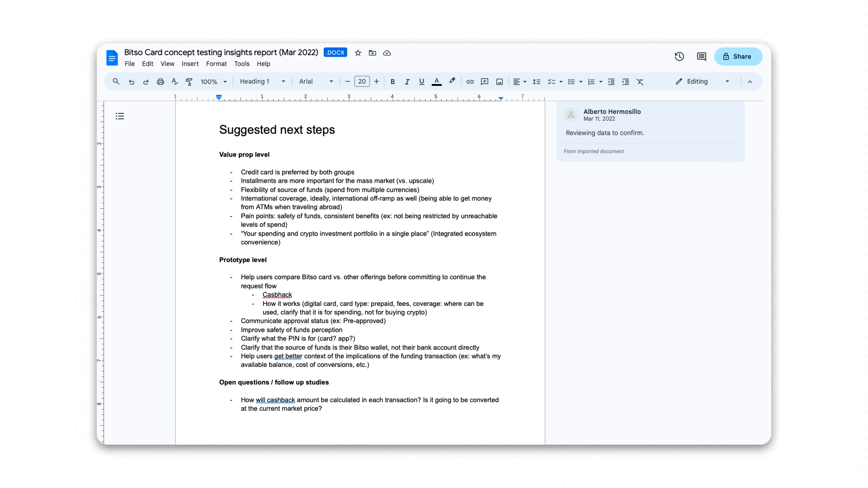The height and width of the screenshot is (488, 868).
Task: Open the View menu
Action: (x=167, y=64)
